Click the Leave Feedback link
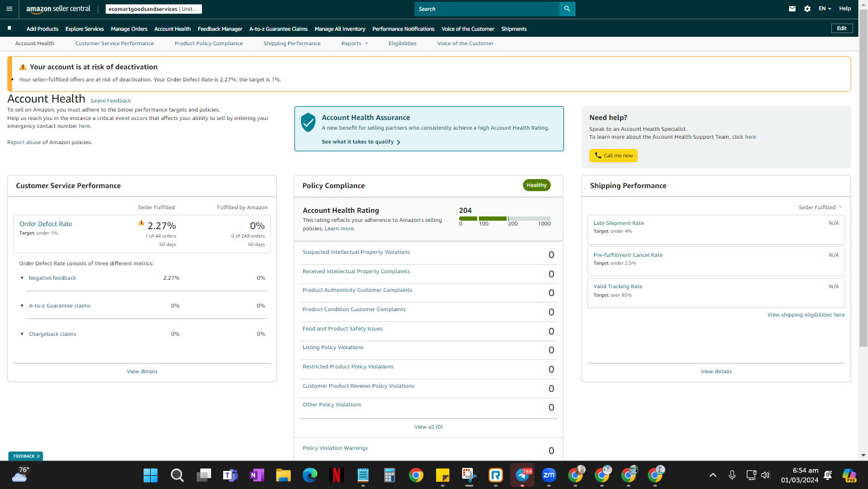The height and width of the screenshot is (489, 868). (111, 101)
